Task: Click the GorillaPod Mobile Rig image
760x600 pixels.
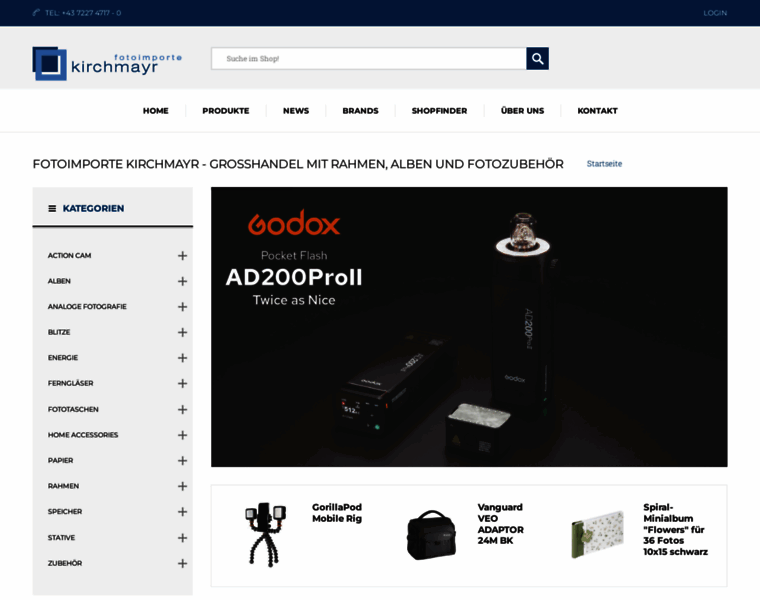Action: [265, 534]
